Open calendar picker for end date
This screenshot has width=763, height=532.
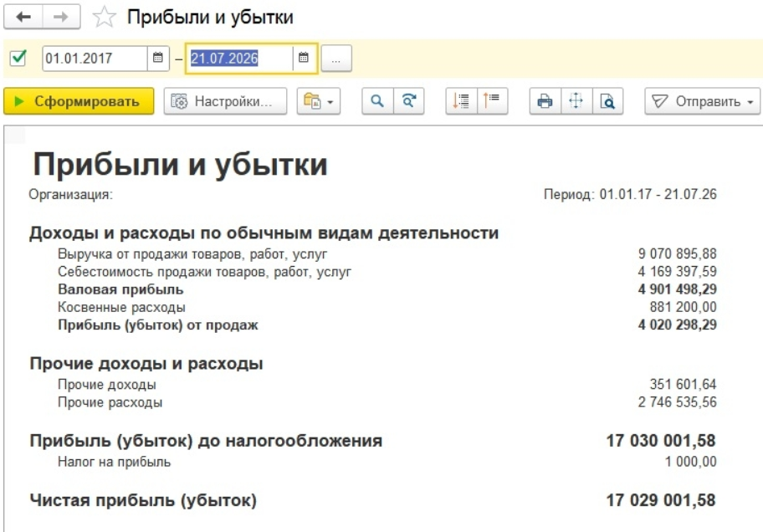(303, 58)
